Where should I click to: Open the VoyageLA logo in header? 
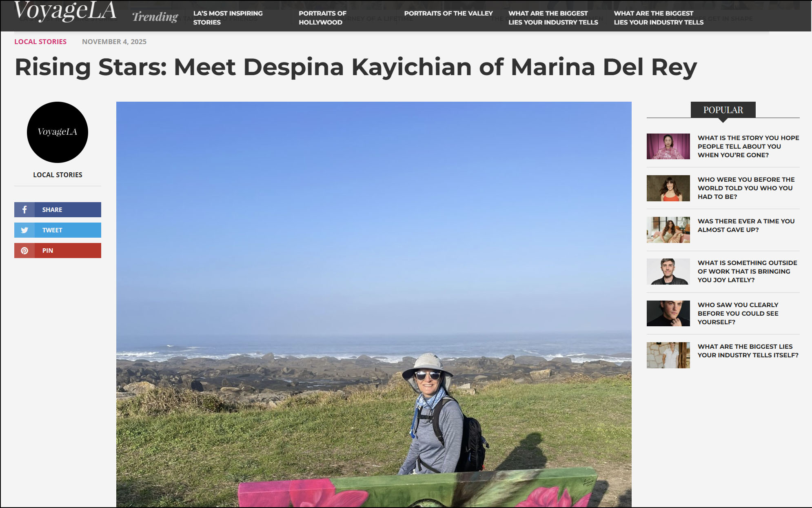click(x=65, y=11)
